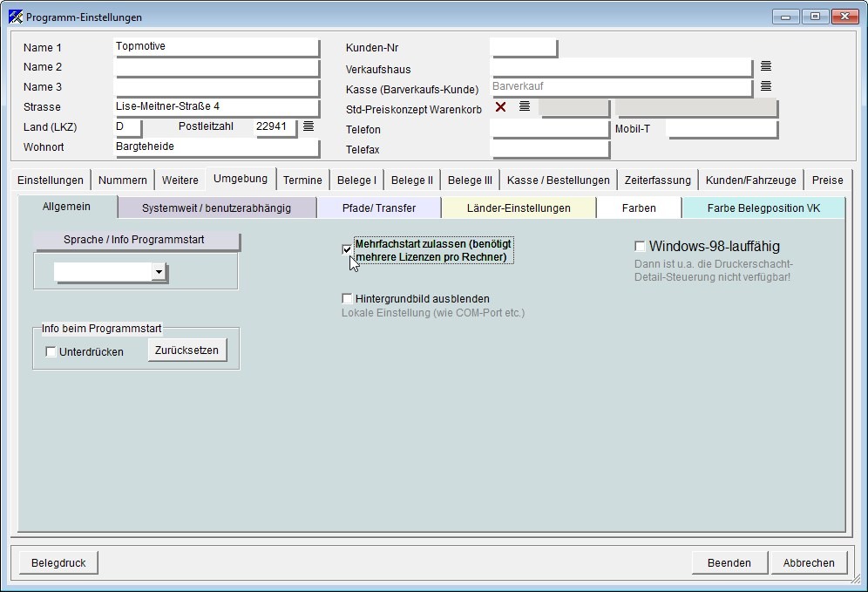Select the Allgemein sub-tab
Viewport: 868px width, 592px height.
66,207
